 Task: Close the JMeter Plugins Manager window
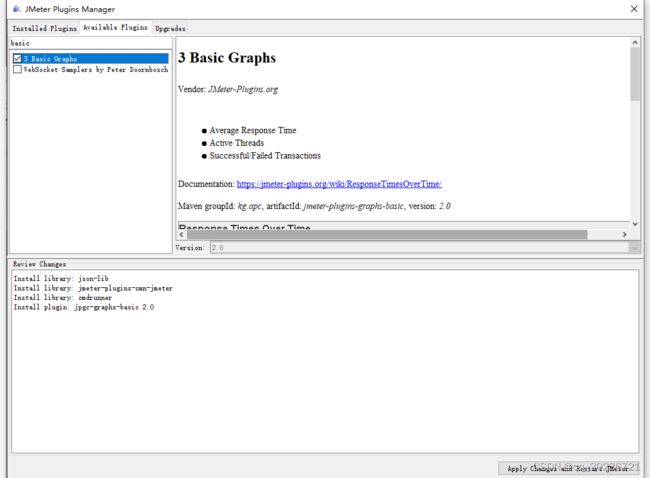[x=634, y=9]
